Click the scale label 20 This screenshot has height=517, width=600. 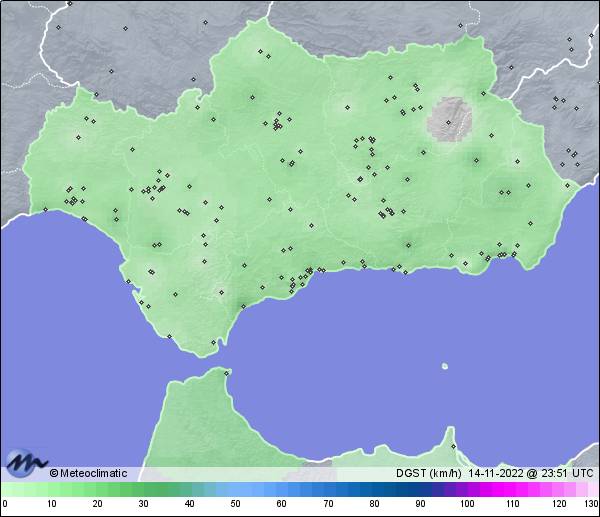[x=98, y=504]
